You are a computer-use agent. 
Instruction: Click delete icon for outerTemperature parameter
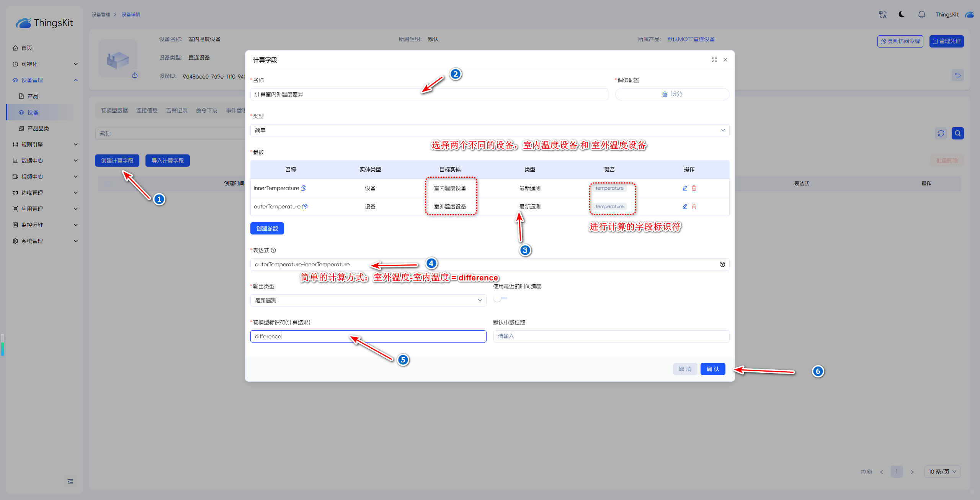[694, 207]
